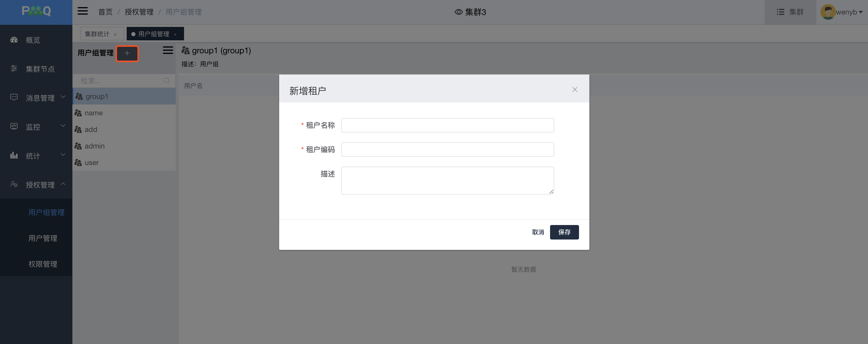The image size is (868, 344).
Task: Click the 集群节点 sliders icon in sidebar
Action: 14,69
